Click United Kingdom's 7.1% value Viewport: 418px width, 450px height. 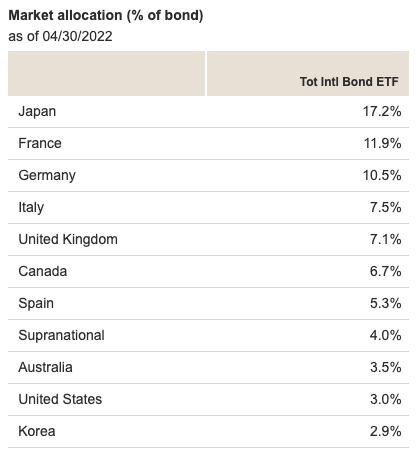coord(386,239)
